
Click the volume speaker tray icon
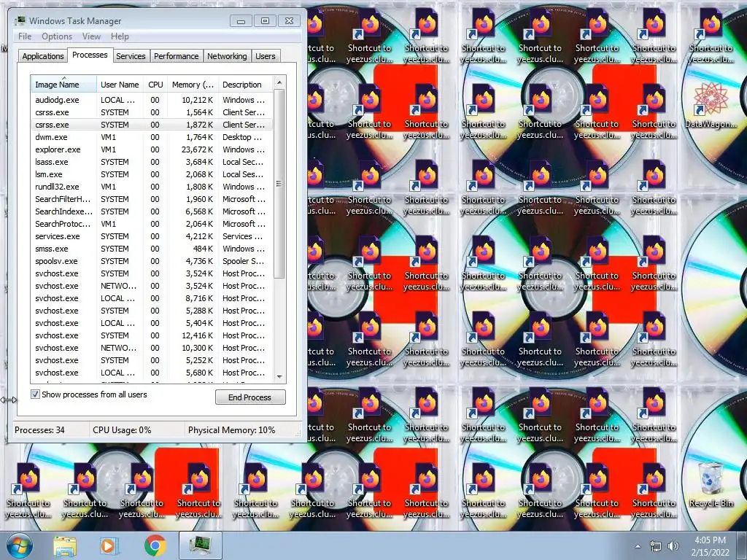673,546
